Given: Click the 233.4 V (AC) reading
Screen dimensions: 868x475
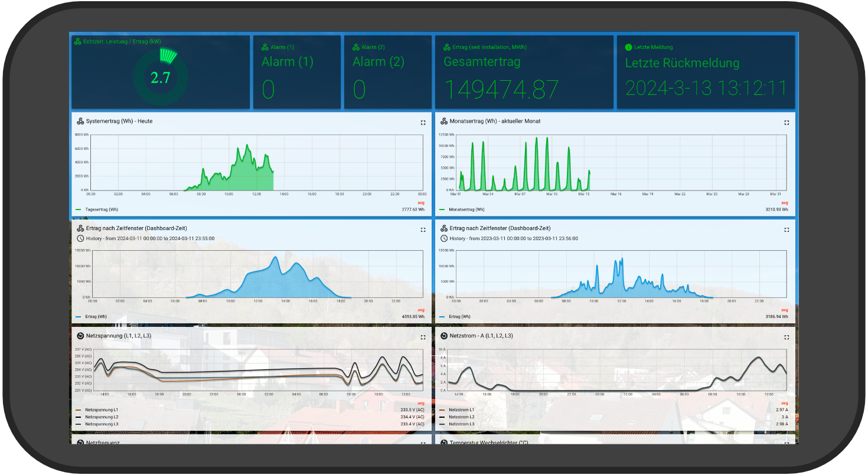Looking at the screenshot, I should coord(413,424).
